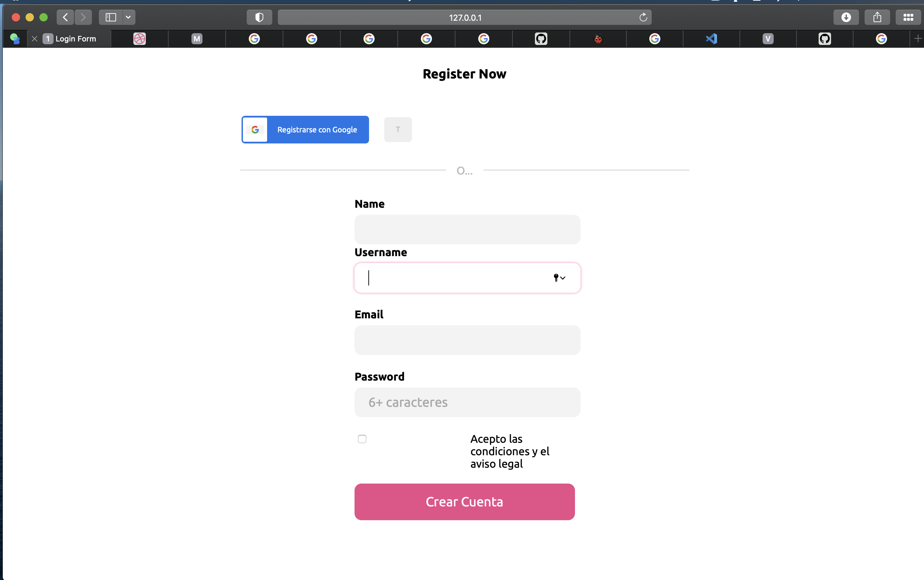This screenshot has height=580, width=924.
Task: Click the Share icon in the toolbar
Action: coord(877,17)
